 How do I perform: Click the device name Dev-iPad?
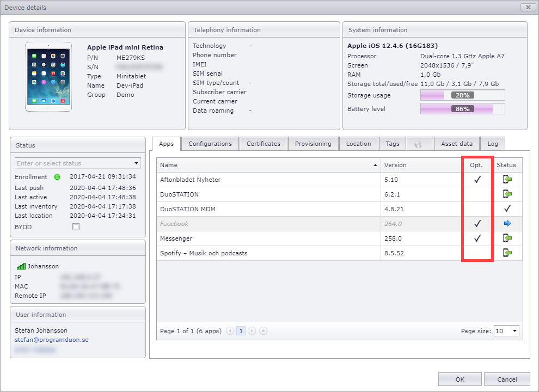click(x=130, y=85)
